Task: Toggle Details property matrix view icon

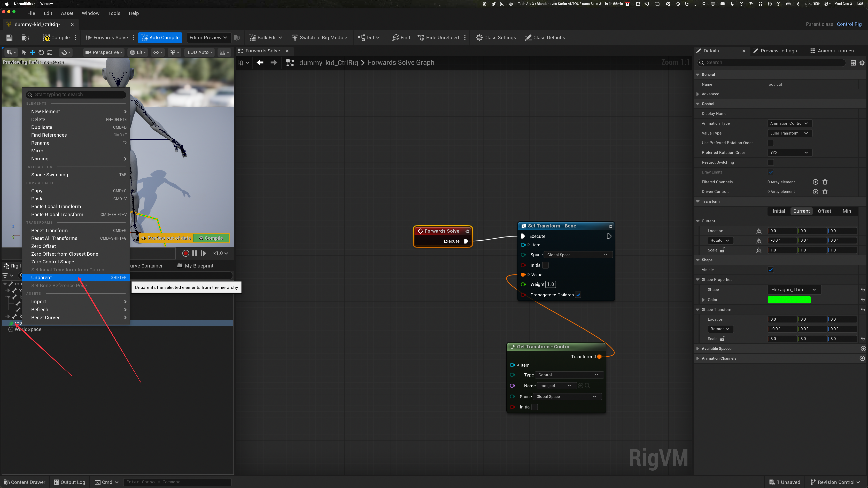Action: coord(853,63)
